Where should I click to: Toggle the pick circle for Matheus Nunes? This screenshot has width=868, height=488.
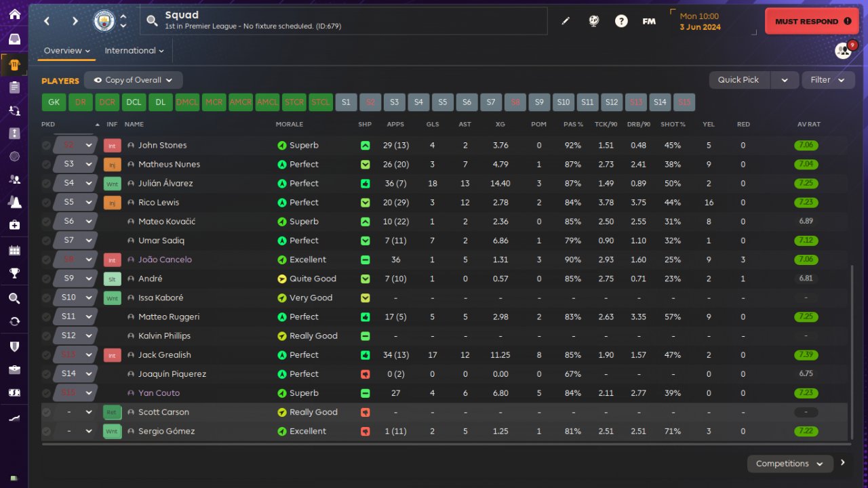coord(46,165)
